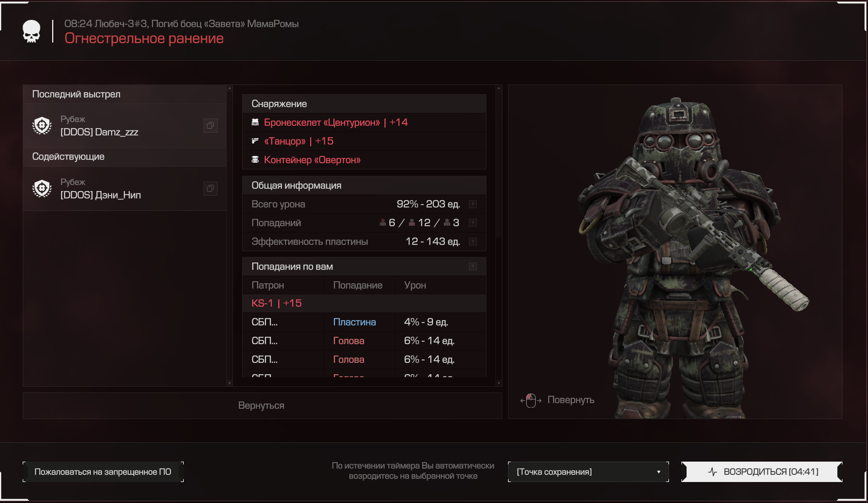The height and width of the screenshot is (503, 868).
Task: Click the down arrow of the stats panel scrollbar
Action: coord(499,383)
